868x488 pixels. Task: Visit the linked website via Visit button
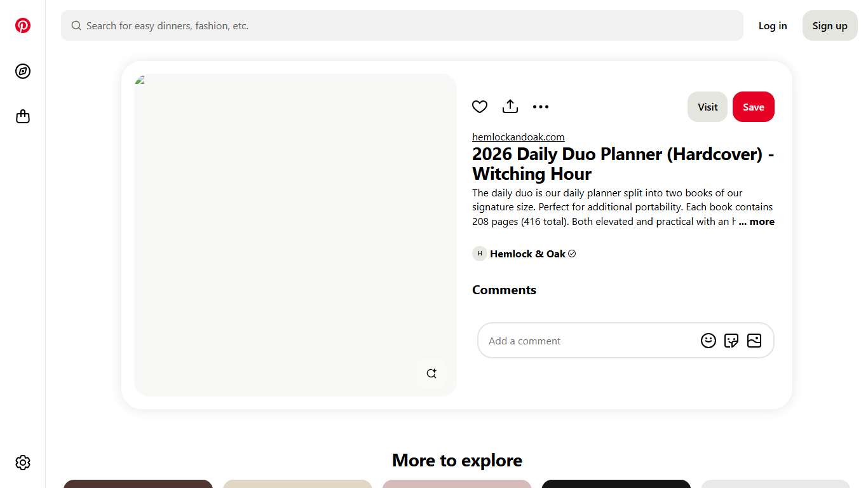click(707, 107)
